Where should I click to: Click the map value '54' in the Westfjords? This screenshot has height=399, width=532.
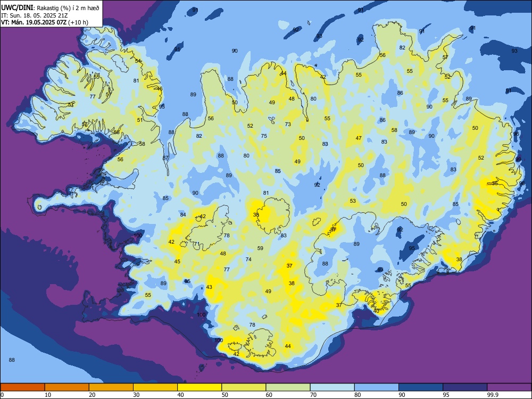[x=138, y=61]
